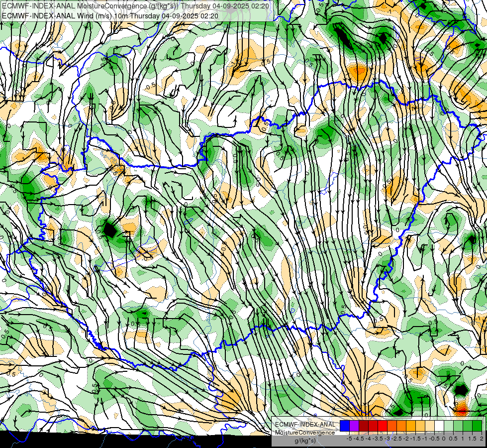The image size is (487, 448).
Task: Click the medium green swatch between 1 and 1.5
Action: pos(468,426)
